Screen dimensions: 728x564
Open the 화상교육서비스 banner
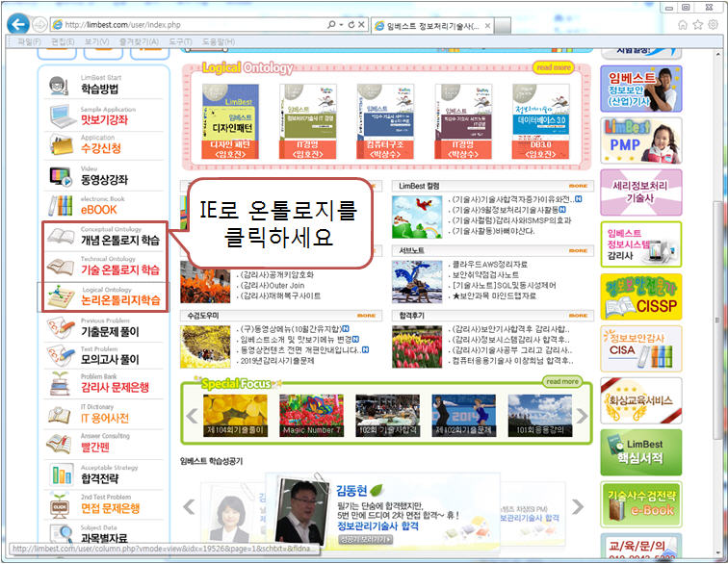[640, 400]
